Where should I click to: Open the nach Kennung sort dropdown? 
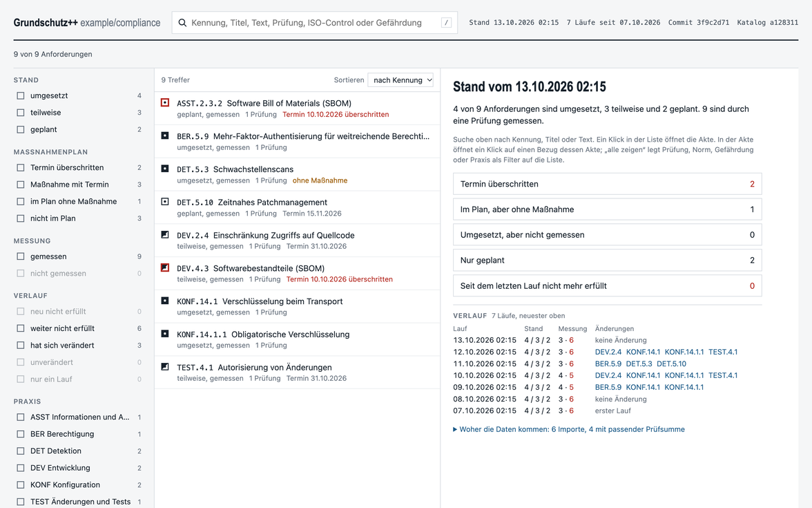[400, 80]
